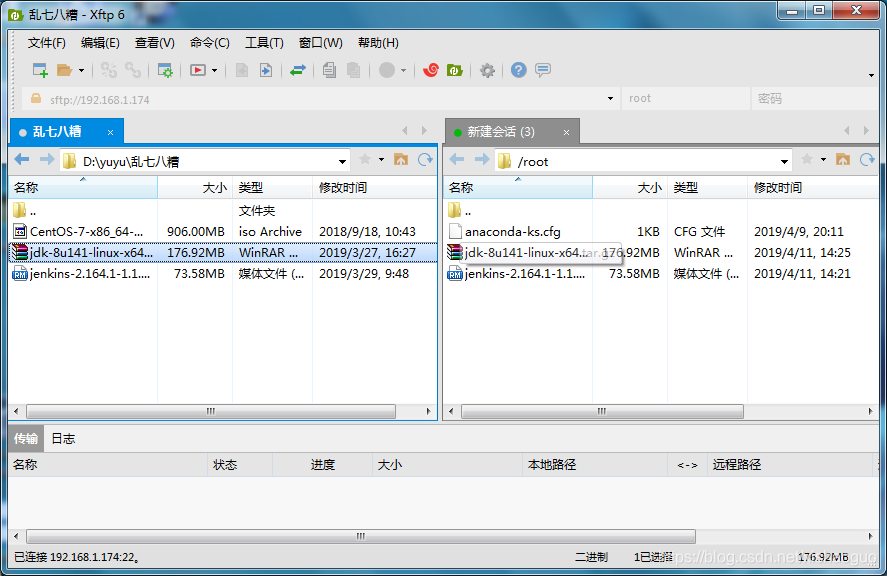
Task: Refresh the remote /root pane
Action: point(867,160)
